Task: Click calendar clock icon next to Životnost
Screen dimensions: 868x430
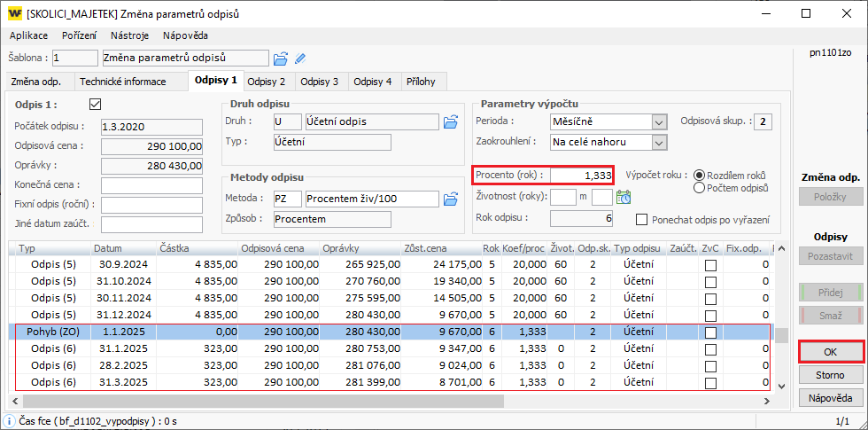Action: [x=624, y=197]
